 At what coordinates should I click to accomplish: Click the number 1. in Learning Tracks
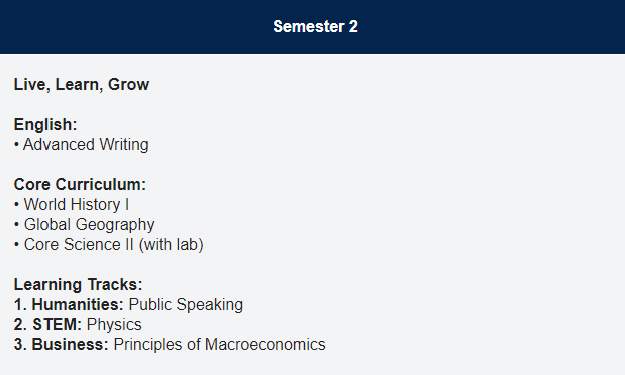click(x=20, y=304)
